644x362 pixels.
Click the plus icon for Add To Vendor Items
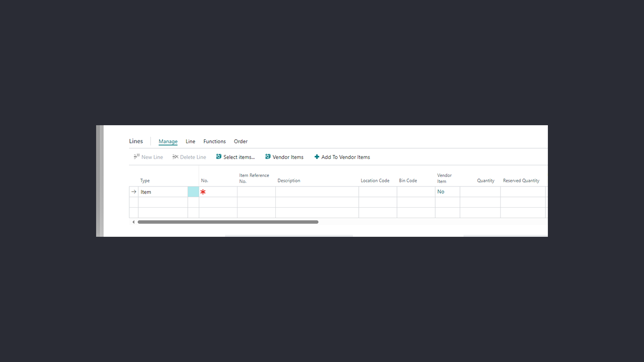(317, 157)
